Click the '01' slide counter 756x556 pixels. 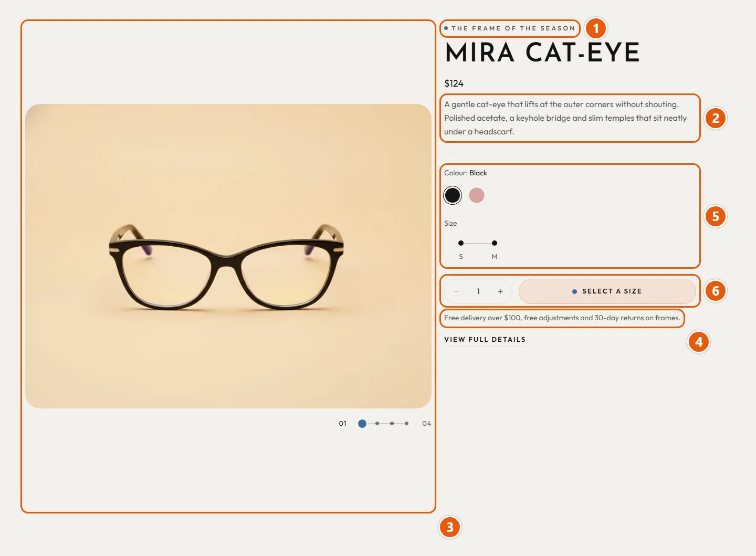[x=343, y=424]
